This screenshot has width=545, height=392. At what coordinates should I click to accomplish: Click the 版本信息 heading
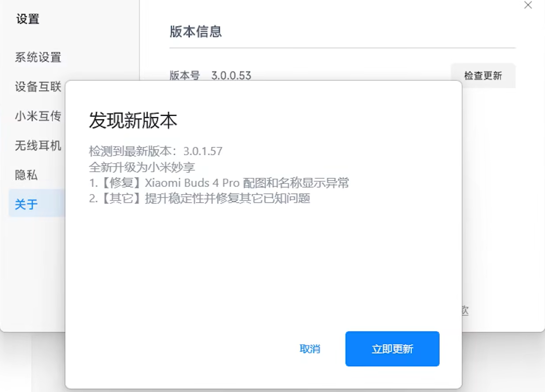196,31
